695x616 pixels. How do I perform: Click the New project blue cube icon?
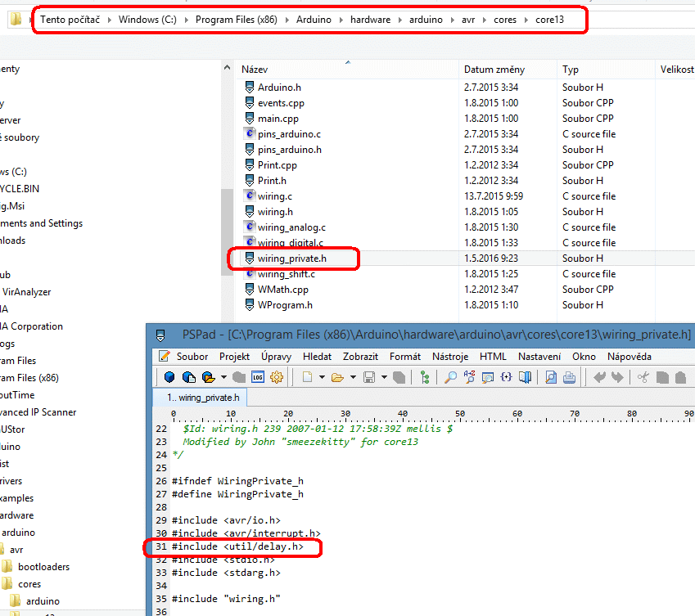[169, 377]
